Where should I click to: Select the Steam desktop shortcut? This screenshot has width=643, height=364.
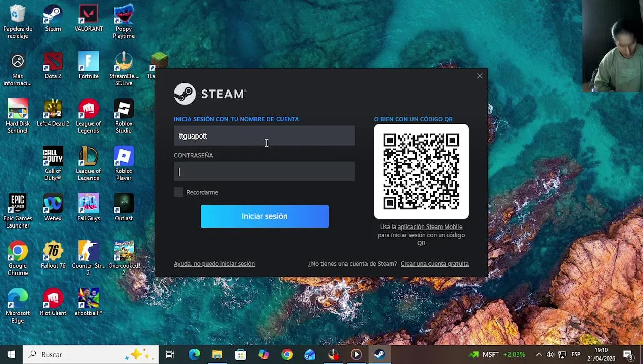pos(53,19)
